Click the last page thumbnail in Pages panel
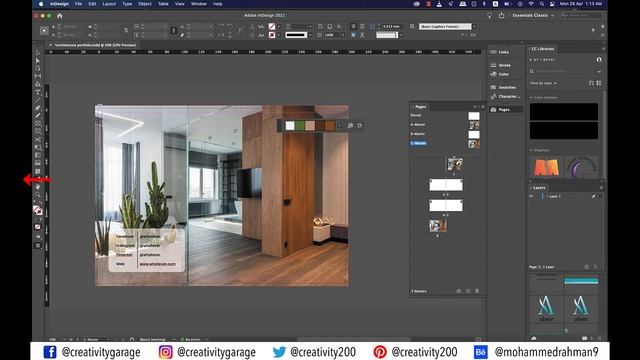The height and width of the screenshot is (360, 640). point(438,225)
